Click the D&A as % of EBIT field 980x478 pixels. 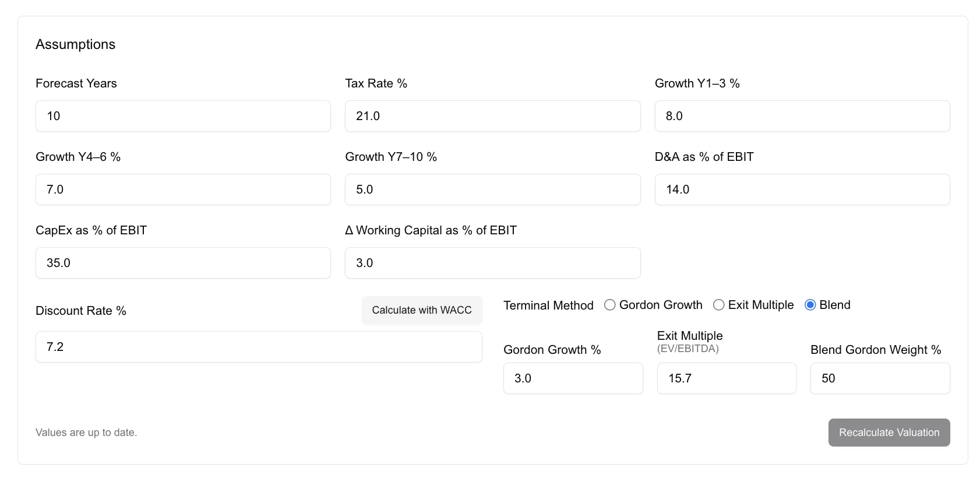(802, 189)
